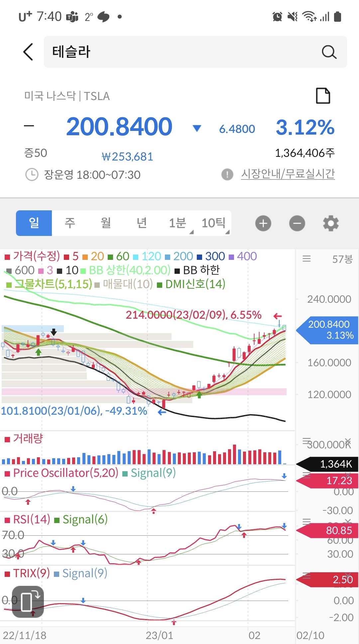The width and height of the screenshot is (359, 644).
Task: Tap the 미국 나스닥 | TSLA label
Action: click(67, 96)
